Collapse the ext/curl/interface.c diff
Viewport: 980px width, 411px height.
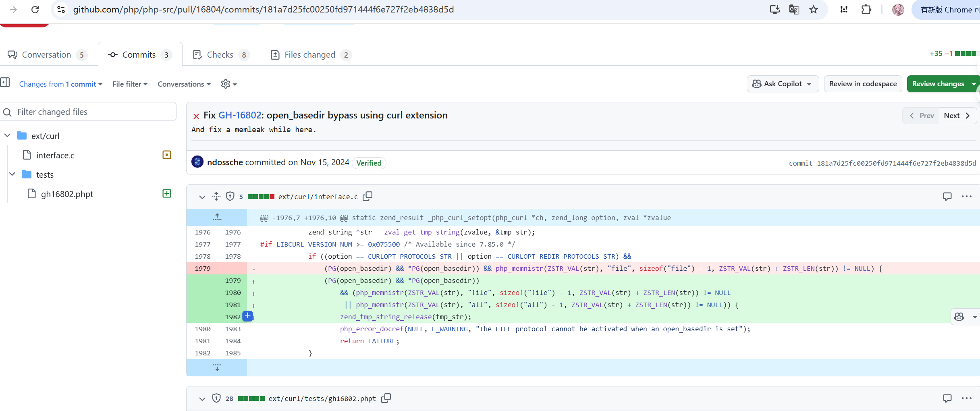[x=202, y=197]
